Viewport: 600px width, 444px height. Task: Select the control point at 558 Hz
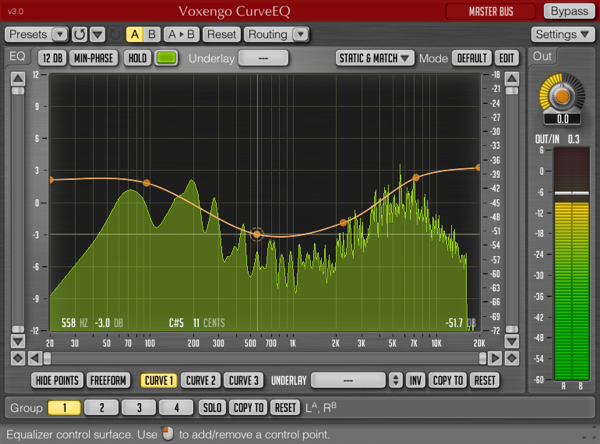click(257, 234)
